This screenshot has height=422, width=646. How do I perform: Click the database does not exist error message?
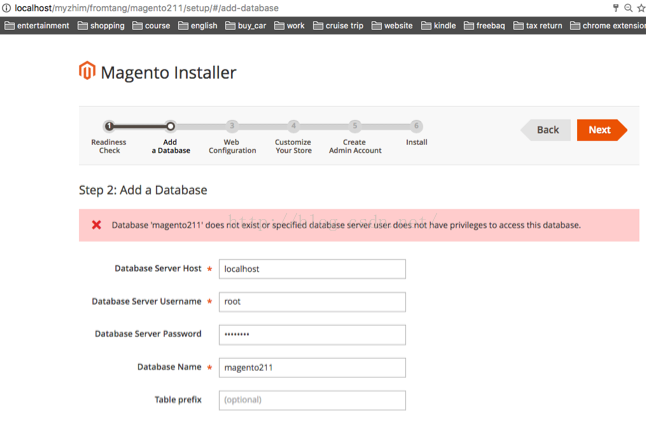[346, 225]
